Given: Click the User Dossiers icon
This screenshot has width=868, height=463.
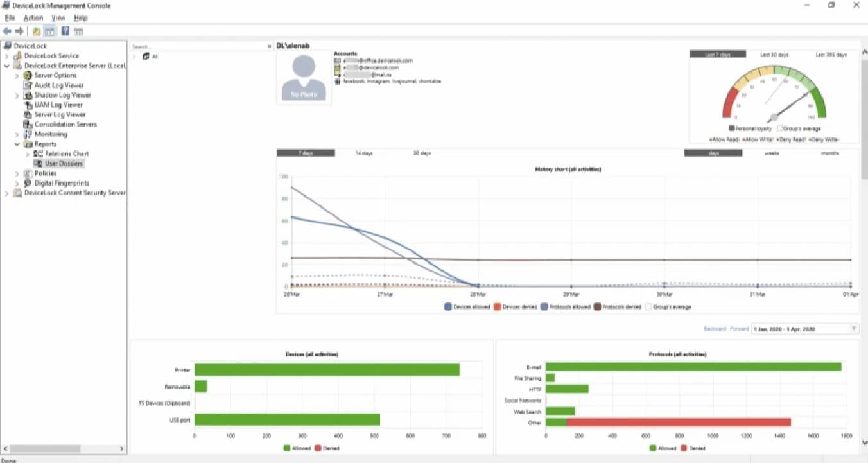Looking at the screenshot, I should tap(39, 164).
